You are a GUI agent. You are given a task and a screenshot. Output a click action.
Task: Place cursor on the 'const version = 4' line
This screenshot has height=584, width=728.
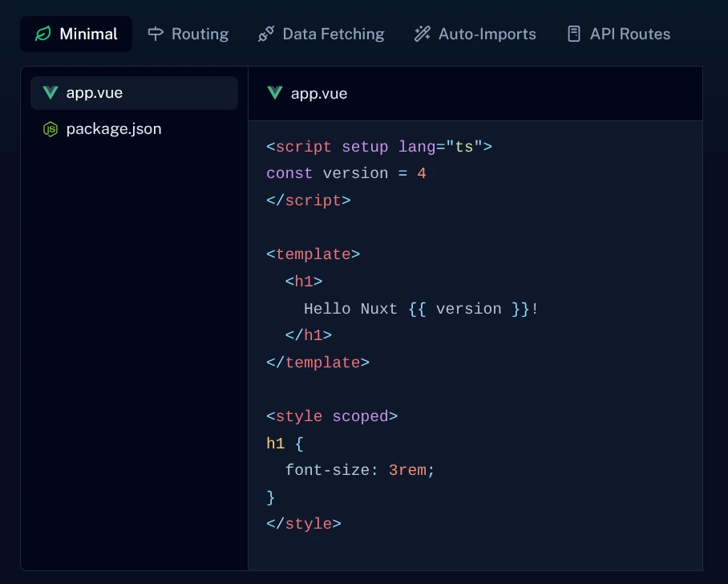point(346,173)
